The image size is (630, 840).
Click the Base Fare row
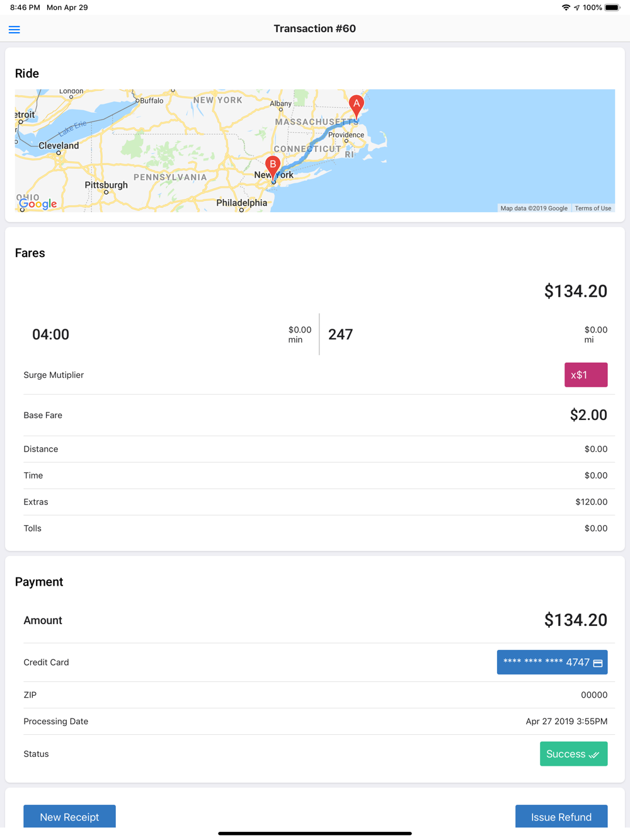coord(315,415)
